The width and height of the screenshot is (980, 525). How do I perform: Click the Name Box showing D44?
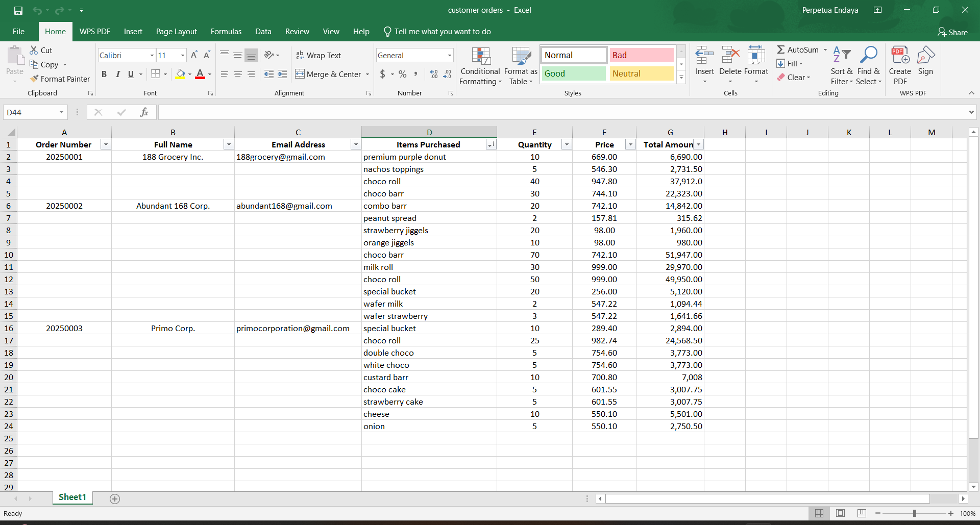tap(31, 112)
